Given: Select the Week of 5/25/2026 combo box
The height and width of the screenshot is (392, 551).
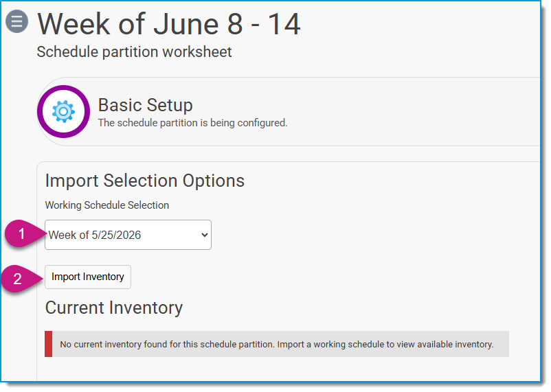Looking at the screenshot, I should click(128, 235).
